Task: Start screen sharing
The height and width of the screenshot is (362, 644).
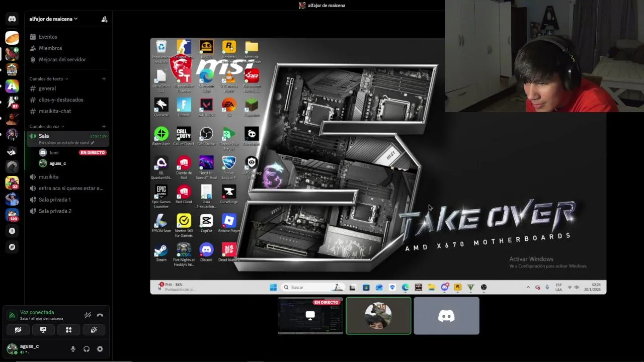Action: click(43, 330)
